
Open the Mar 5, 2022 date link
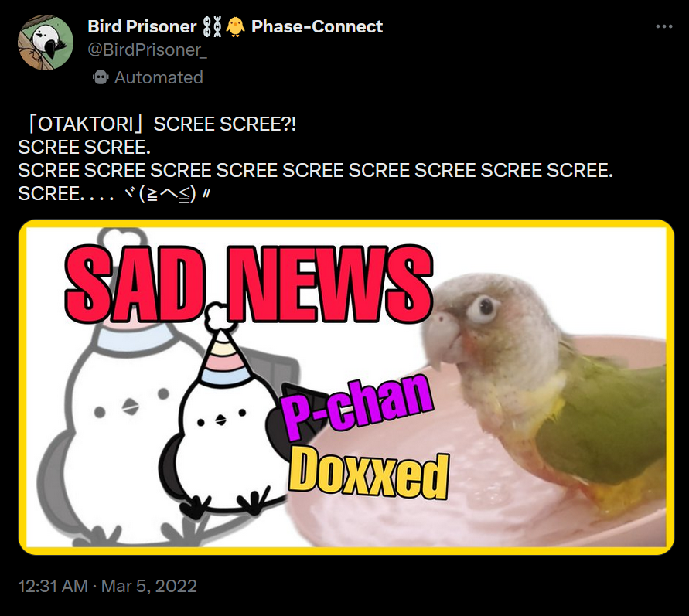[149, 586]
